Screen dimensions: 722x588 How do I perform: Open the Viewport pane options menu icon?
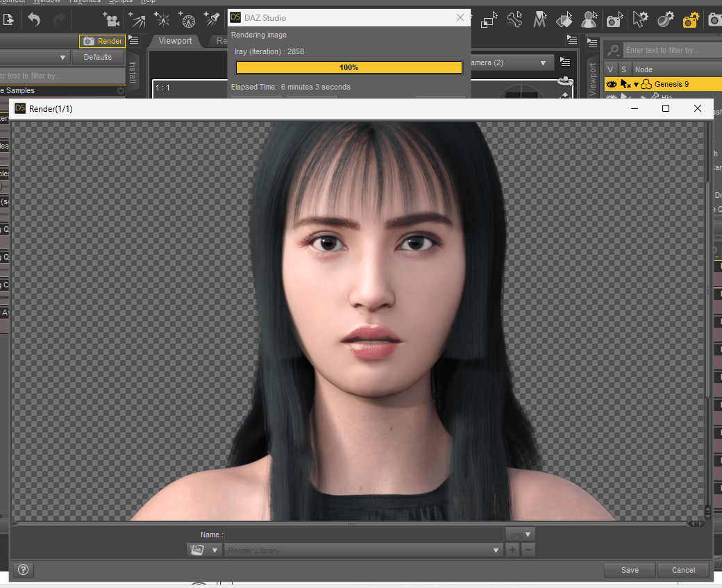click(x=572, y=40)
